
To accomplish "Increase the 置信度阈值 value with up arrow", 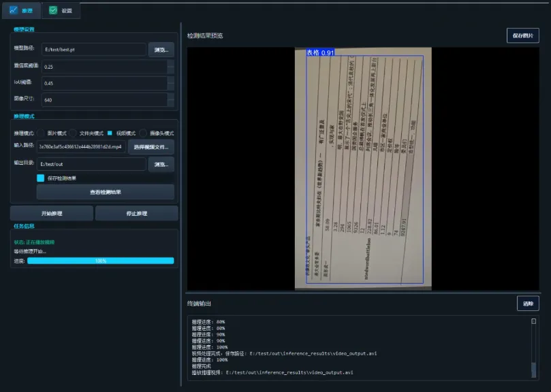I will click(x=171, y=63).
